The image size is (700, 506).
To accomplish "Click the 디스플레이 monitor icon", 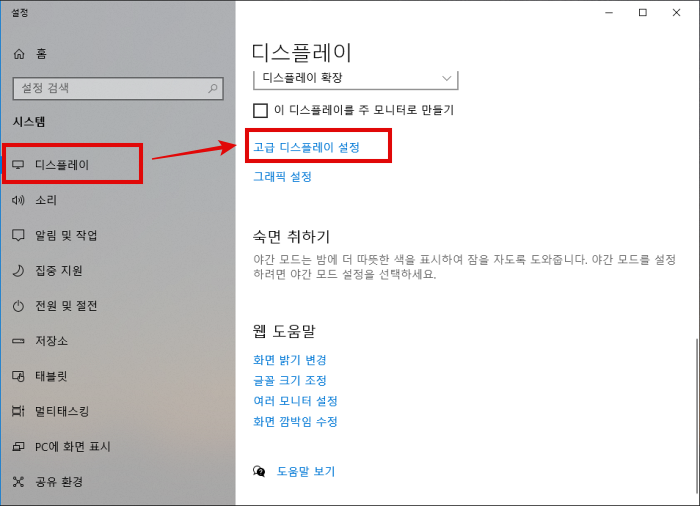I will point(18,165).
